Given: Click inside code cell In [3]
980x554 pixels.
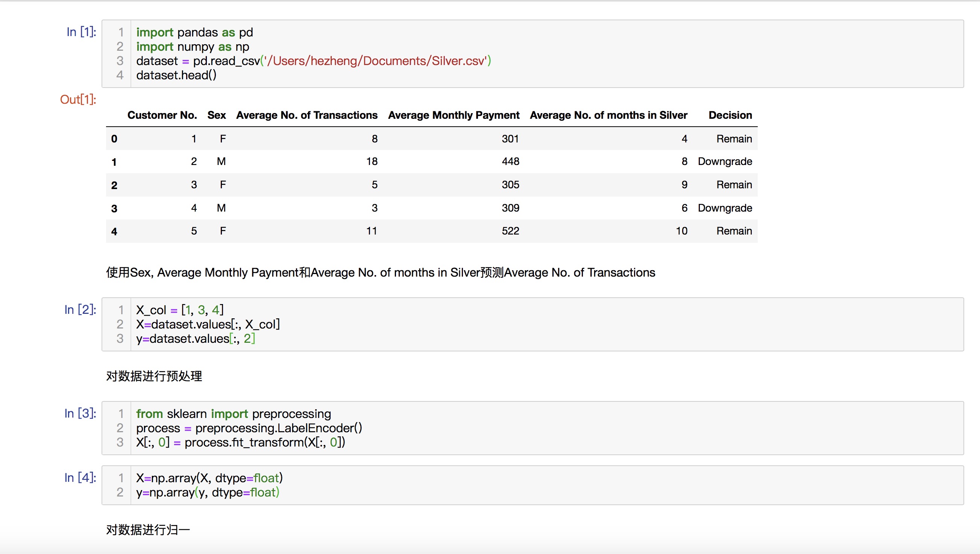Looking at the screenshot, I should [x=533, y=428].
